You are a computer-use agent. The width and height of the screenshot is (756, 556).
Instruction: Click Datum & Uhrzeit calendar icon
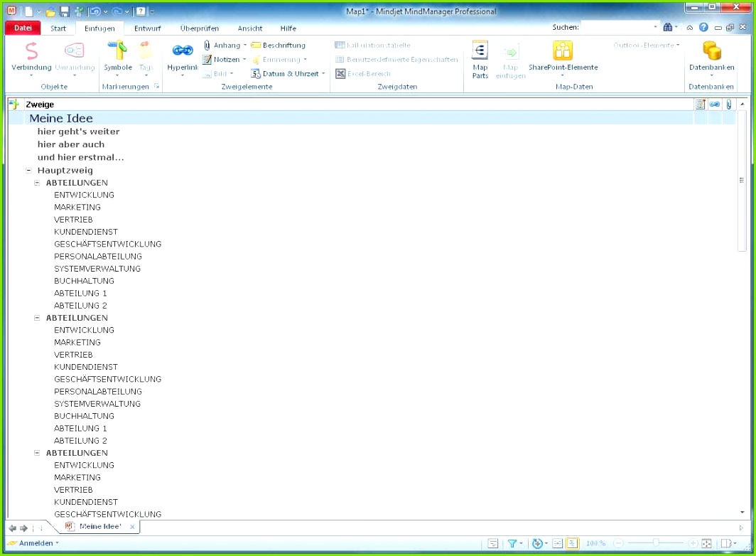tap(256, 74)
